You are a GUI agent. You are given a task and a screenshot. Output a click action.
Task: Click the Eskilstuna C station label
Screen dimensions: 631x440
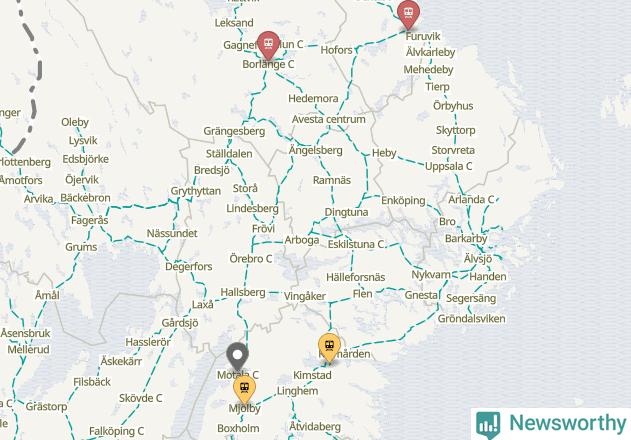[356, 244]
